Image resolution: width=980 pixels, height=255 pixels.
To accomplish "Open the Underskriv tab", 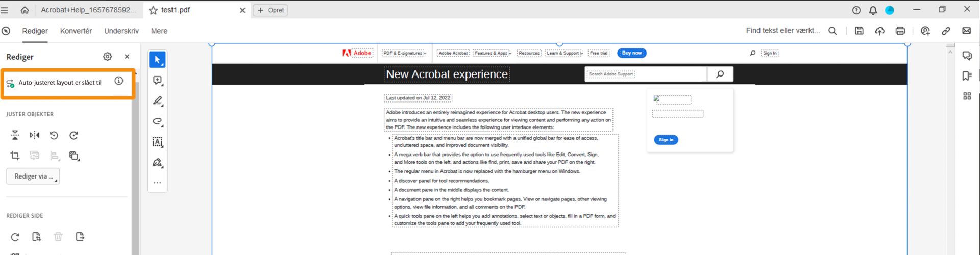I will click(x=121, y=31).
